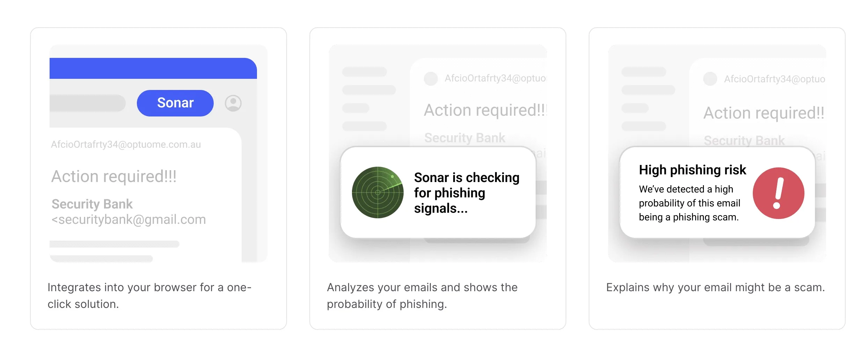Click the gray address field beside Sonar
Screen dimensions: 868x355
click(87, 103)
